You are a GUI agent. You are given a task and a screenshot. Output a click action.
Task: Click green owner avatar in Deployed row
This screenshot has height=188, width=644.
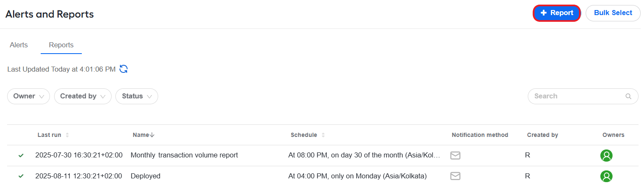click(x=606, y=176)
